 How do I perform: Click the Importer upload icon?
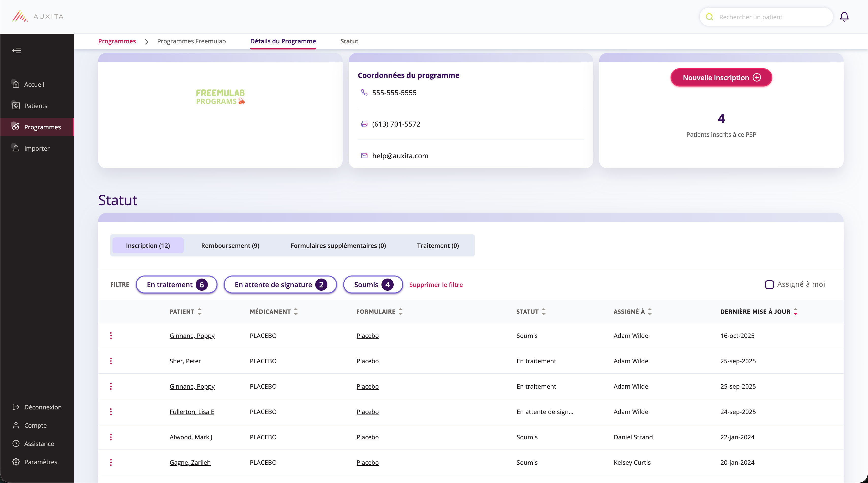tap(16, 148)
